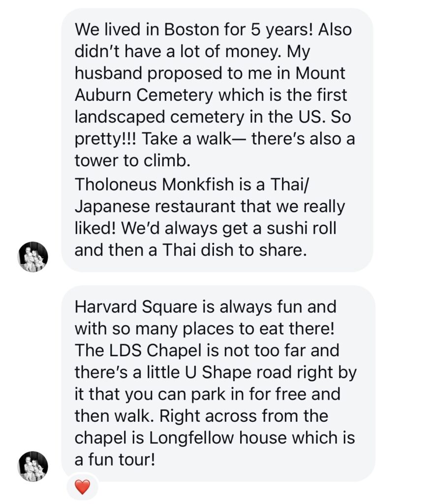Tap the heart reaction under the last message

click(82, 487)
